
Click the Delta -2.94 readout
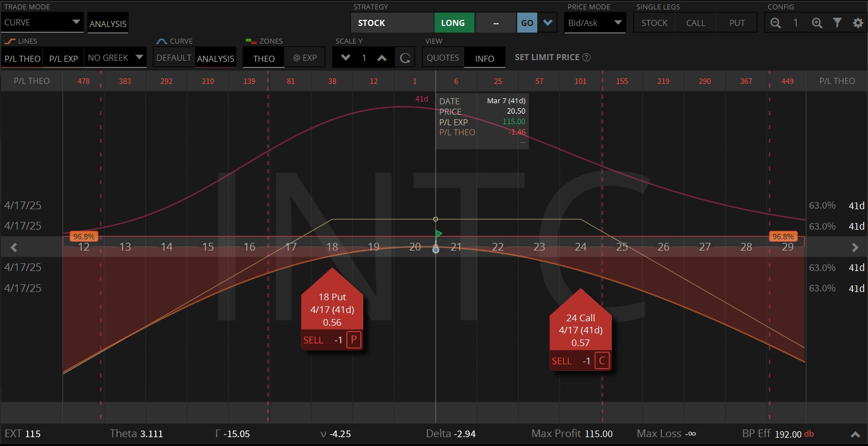[451, 434]
